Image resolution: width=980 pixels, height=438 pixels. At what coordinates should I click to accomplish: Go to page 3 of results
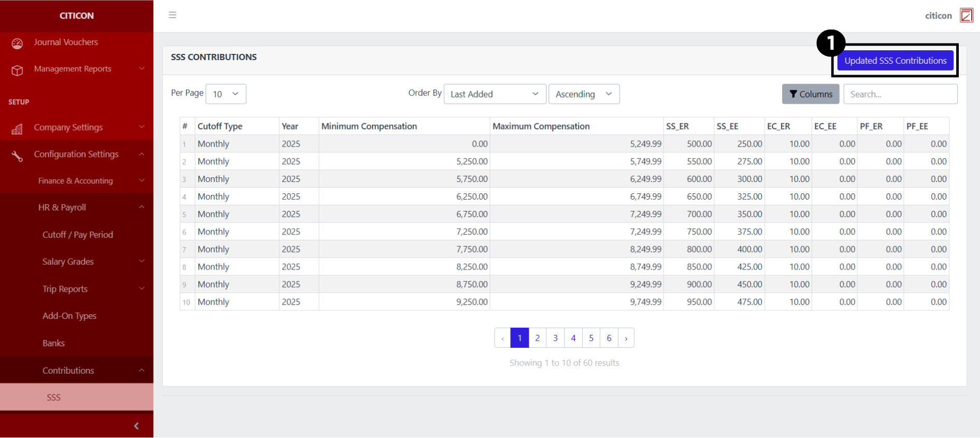(555, 338)
